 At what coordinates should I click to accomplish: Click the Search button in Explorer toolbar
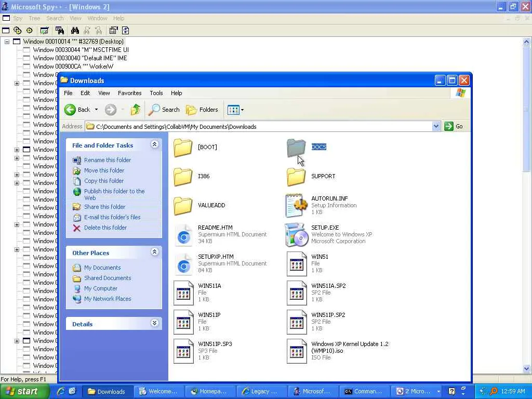[164, 110]
